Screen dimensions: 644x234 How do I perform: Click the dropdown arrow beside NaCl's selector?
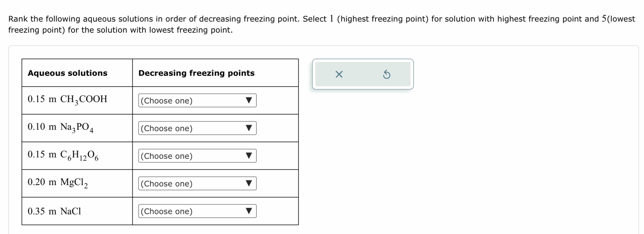pyautogui.click(x=249, y=211)
